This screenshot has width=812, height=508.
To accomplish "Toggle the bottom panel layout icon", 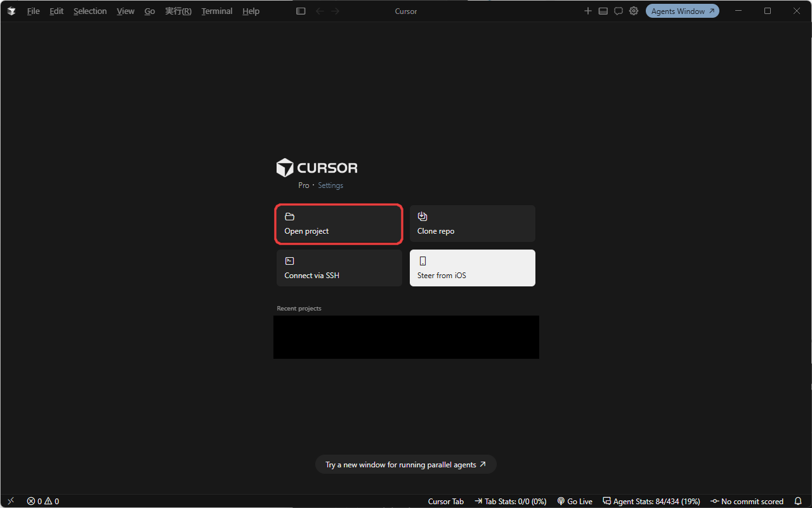I will (603, 11).
